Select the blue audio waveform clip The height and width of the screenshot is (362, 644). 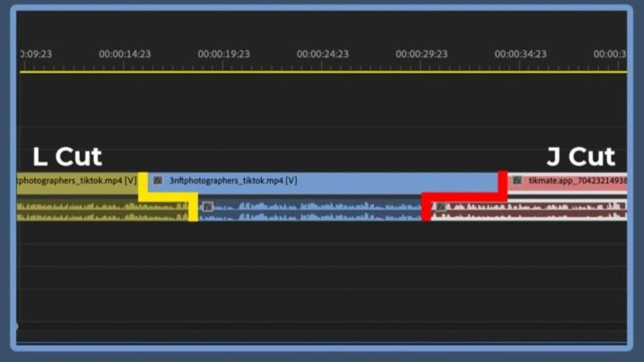[x=310, y=211]
